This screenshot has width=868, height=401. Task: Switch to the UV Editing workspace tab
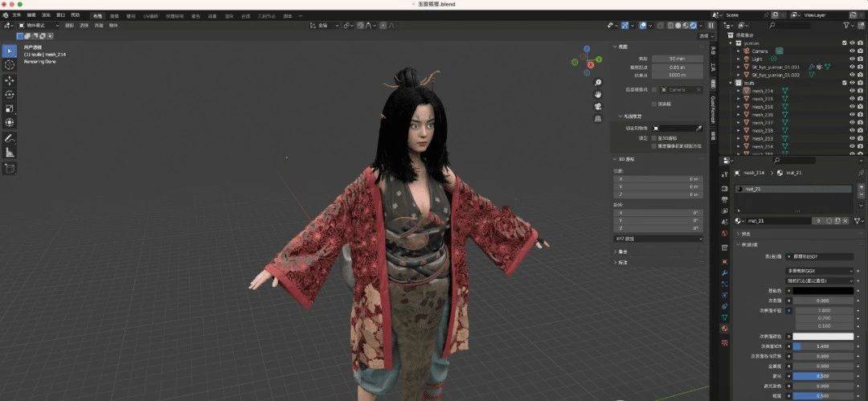pyautogui.click(x=150, y=16)
